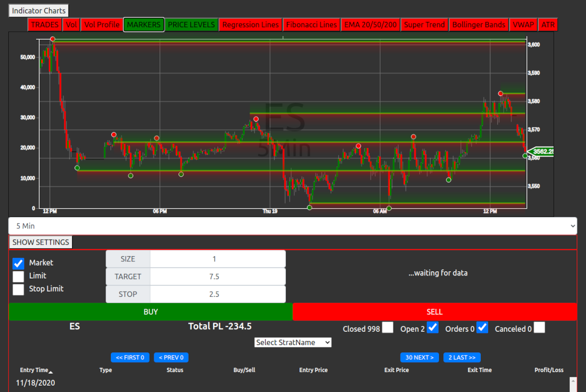This screenshot has height=392, width=586.
Task: Click the Profit/Loss column header
Action: click(x=549, y=370)
